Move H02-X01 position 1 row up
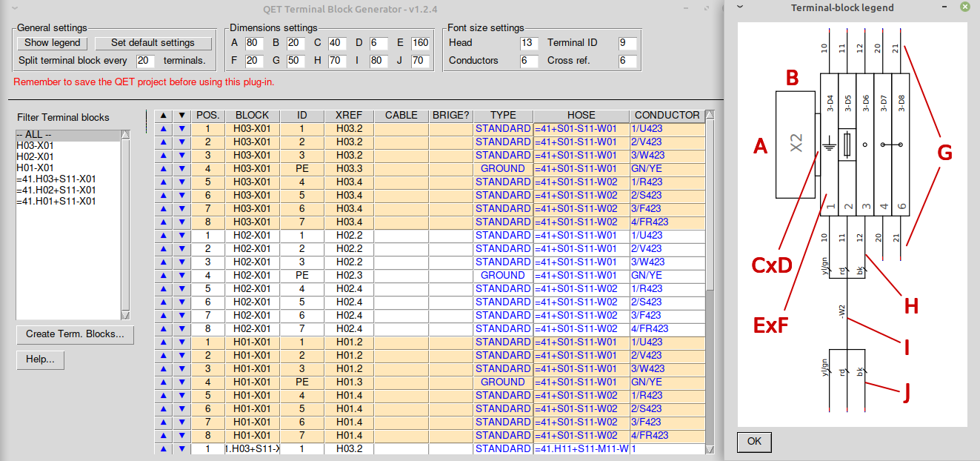 point(164,236)
